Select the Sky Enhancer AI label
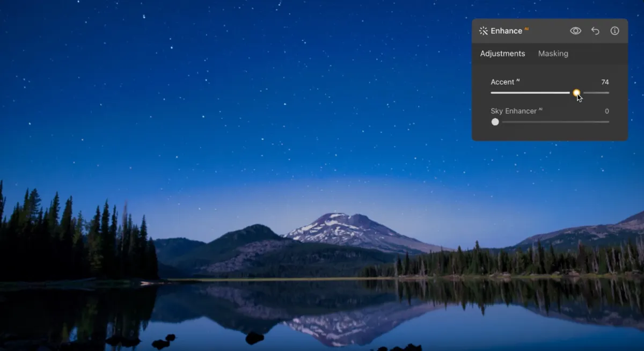The image size is (644, 351). 515,111
